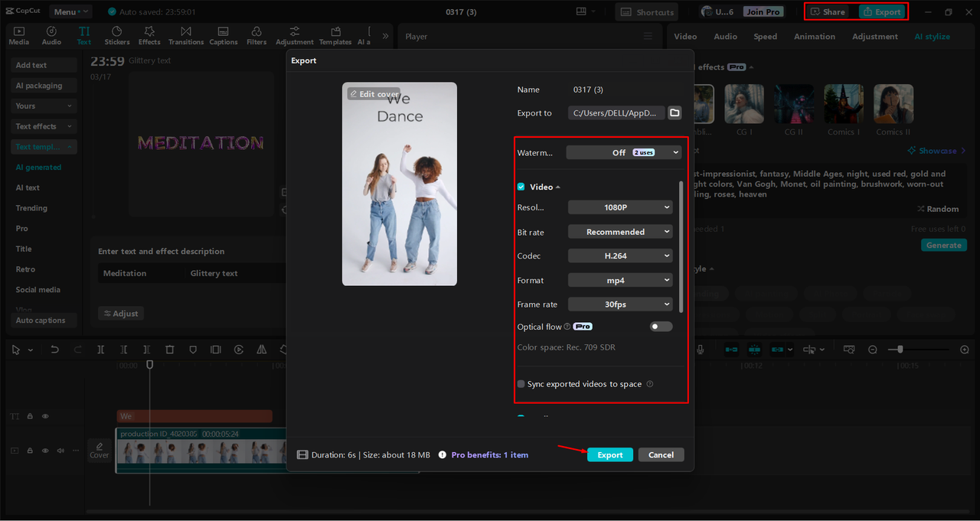Select the Captions panel

pyautogui.click(x=223, y=35)
